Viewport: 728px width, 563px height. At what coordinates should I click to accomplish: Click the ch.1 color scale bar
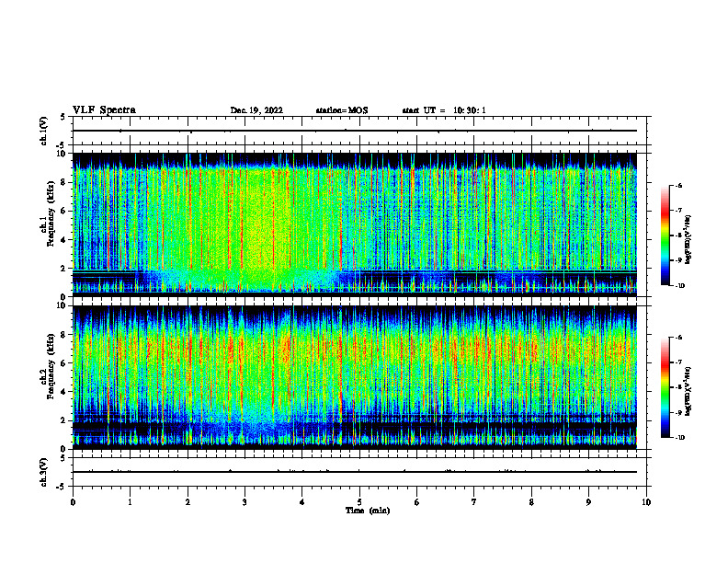click(x=665, y=236)
